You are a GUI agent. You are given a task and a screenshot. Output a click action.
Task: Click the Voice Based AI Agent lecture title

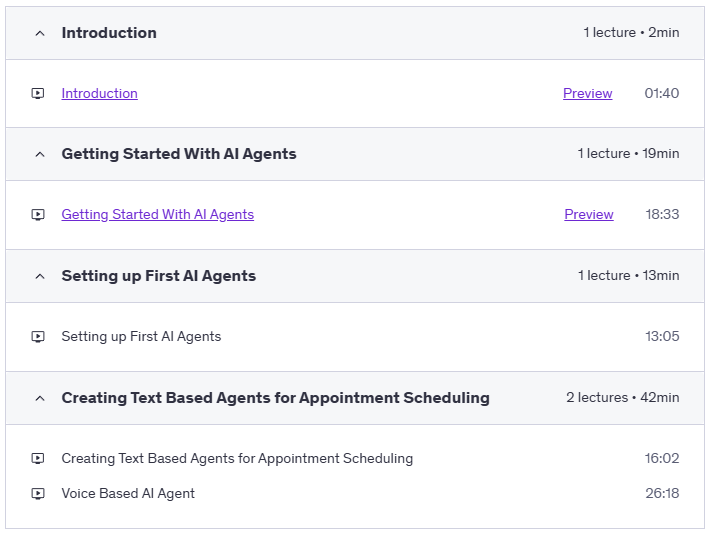[128, 493]
